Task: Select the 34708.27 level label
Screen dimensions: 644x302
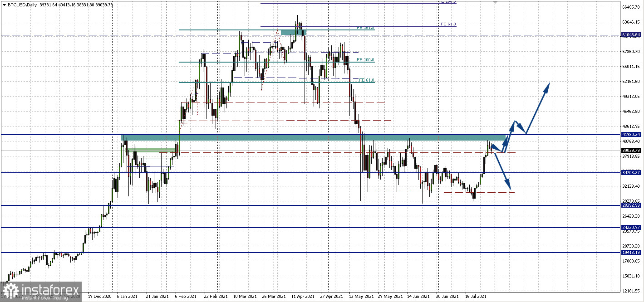Action: [631, 173]
